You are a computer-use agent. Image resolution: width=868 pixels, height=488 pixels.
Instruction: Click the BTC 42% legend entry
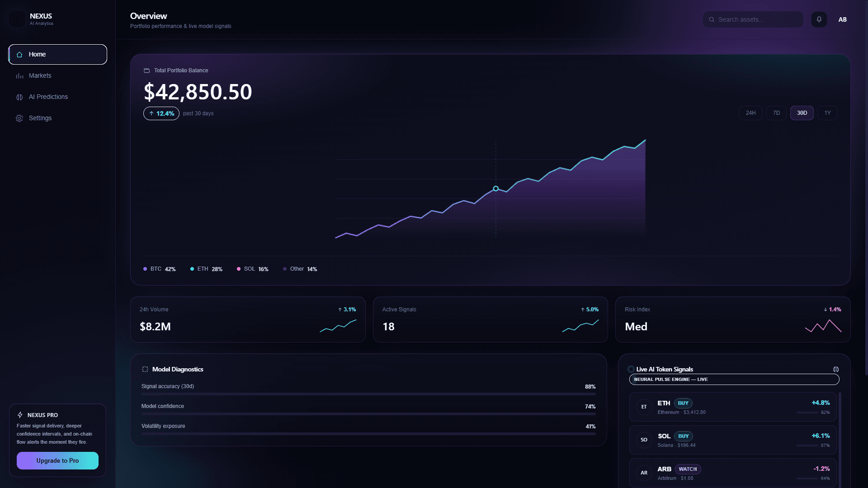click(x=160, y=269)
